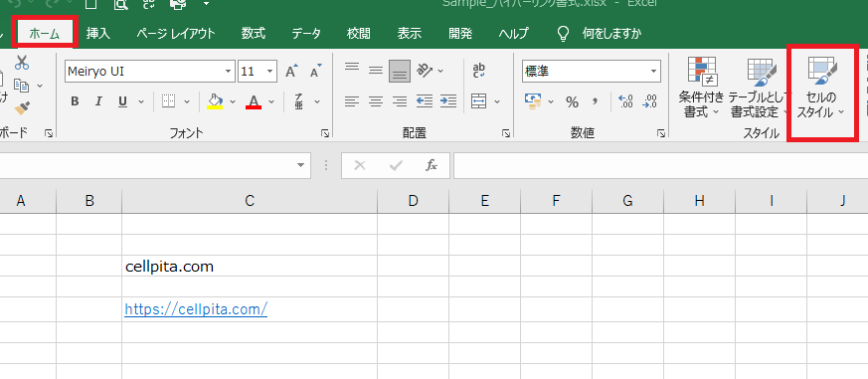Open Font group dialog launcher
Screen dimensions: 868x379
click(325, 133)
